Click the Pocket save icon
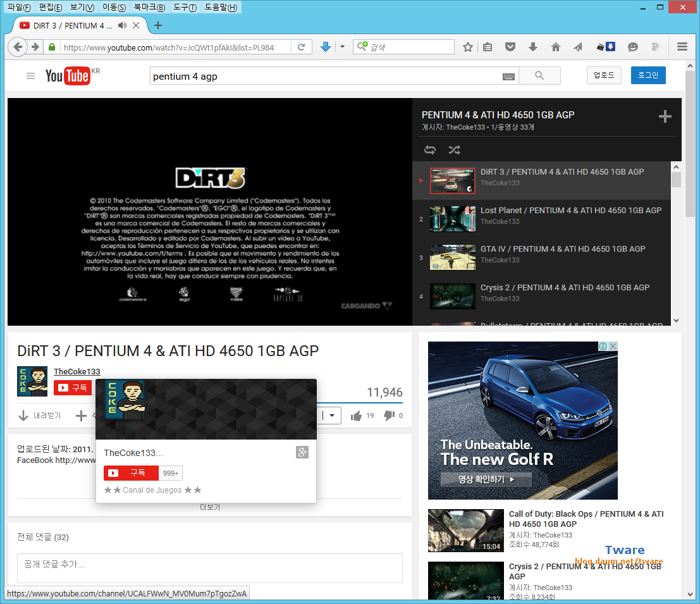The image size is (700, 604). 510,47
